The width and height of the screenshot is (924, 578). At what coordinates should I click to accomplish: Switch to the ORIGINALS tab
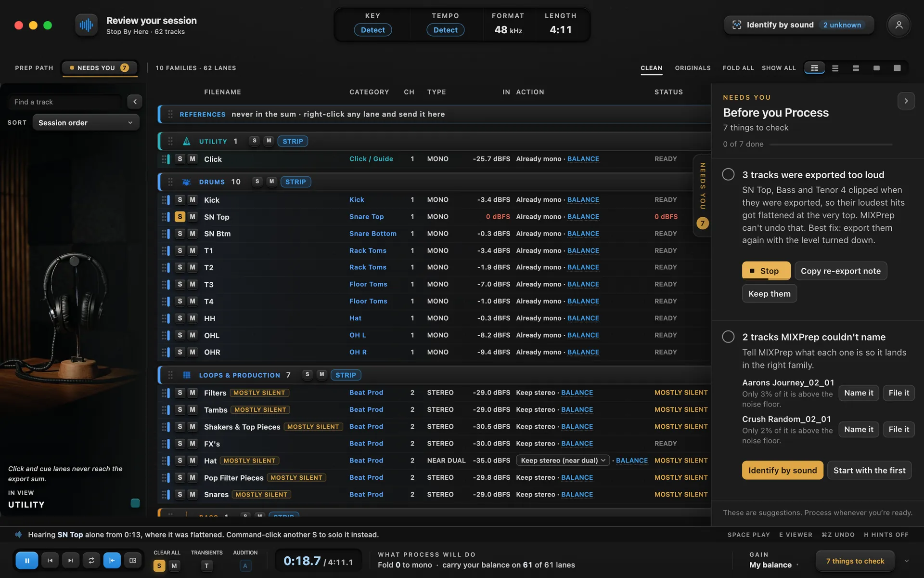[x=693, y=68]
